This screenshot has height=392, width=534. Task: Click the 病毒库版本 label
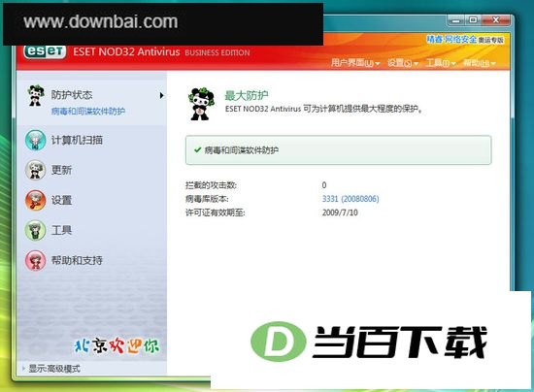pyautogui.click(x=207, y=199)
